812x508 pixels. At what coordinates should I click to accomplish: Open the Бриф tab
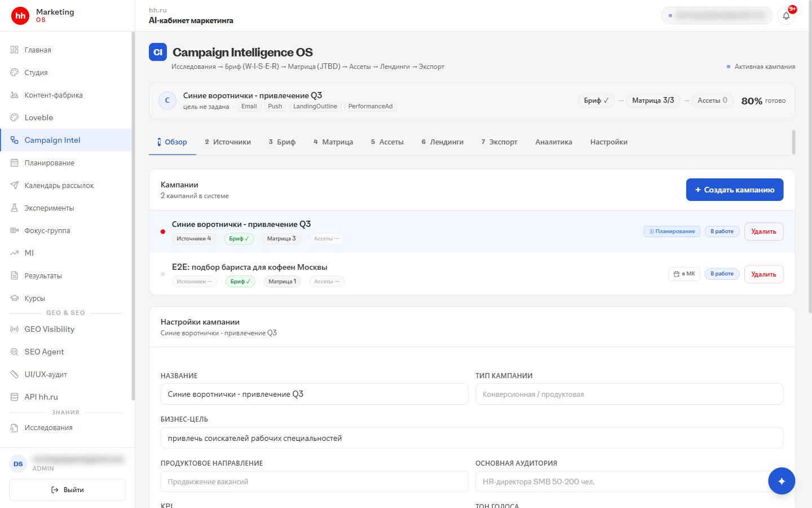[x=282, y=142]
